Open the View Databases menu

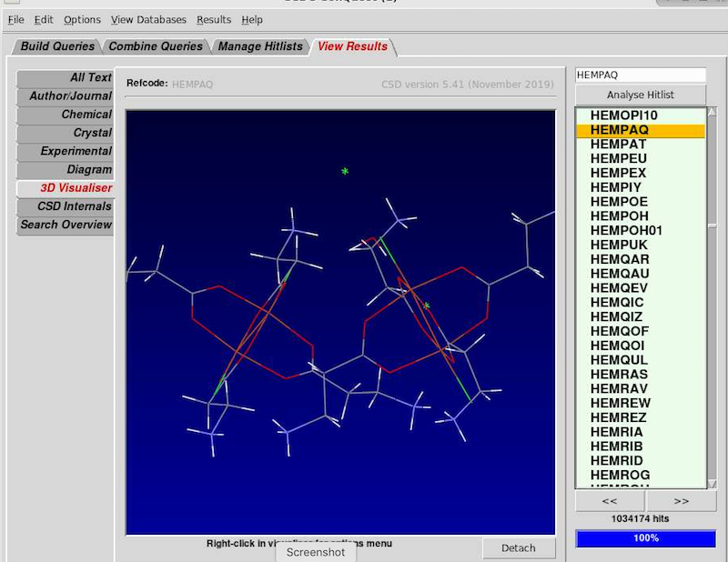pyautogui.click(x=148, y=19)
